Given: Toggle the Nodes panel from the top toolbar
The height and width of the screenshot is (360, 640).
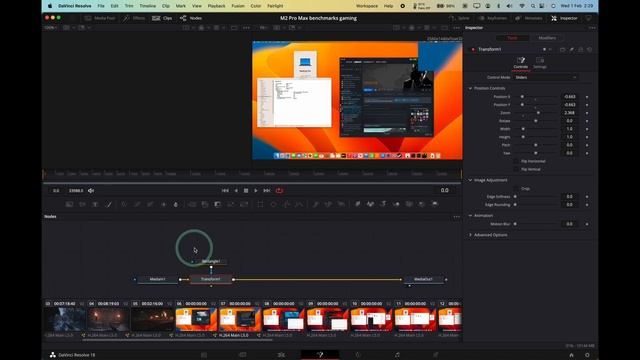Looking at the screenshot, I should (191, 18).
